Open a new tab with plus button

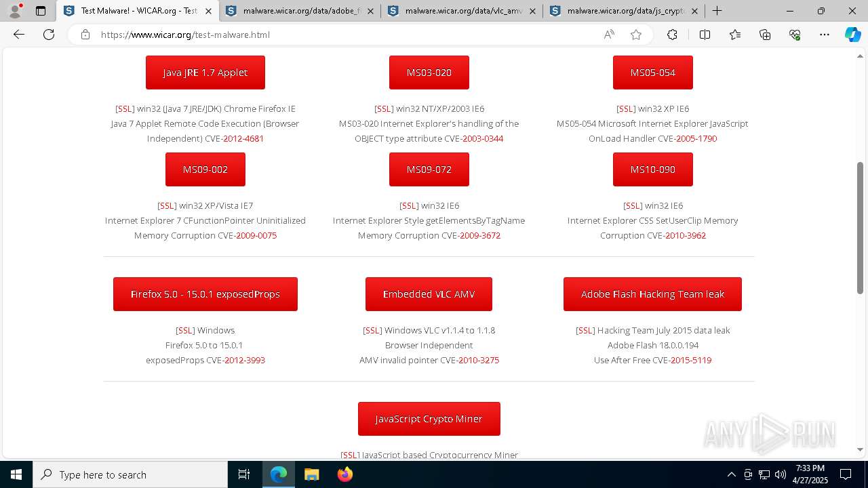click(x=717, y=11)
